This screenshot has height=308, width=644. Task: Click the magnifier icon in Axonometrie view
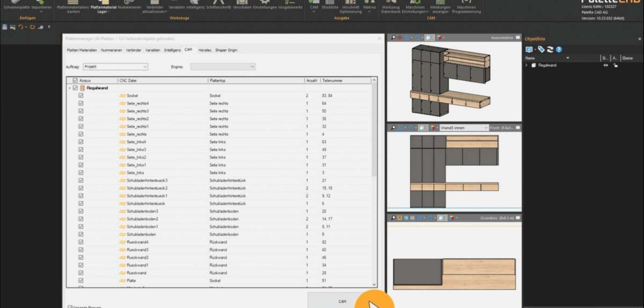(x=393, y=38)
